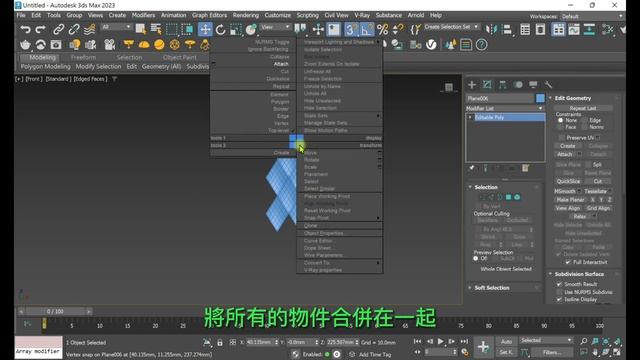Select the Edge constraint radio button
The height and width of the screenshot is (360, 640).
point(584,120)
